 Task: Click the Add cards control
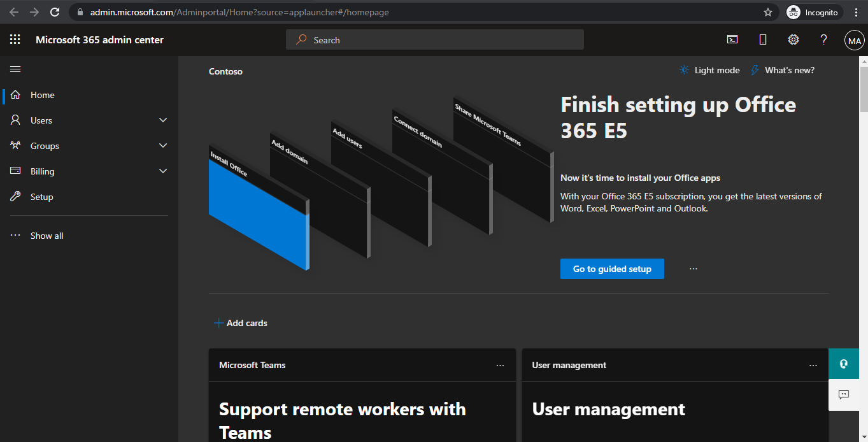[241, 323]
